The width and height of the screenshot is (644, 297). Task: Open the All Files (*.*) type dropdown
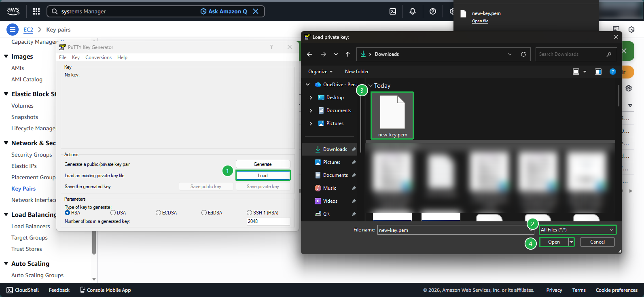click(577, 230)
